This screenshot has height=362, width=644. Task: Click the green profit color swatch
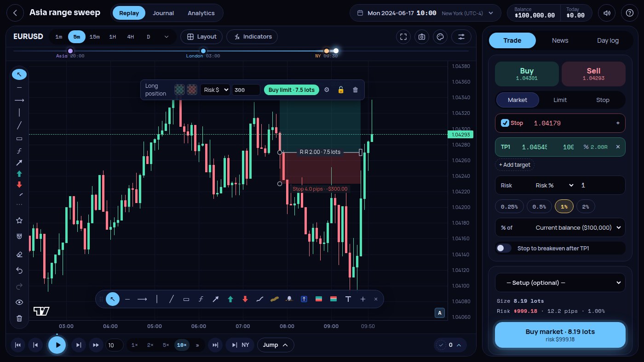tap(179, 90)
